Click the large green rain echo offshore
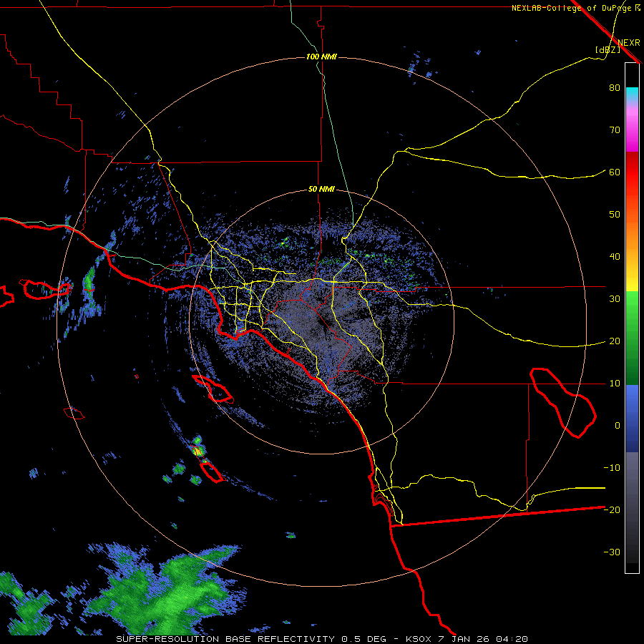The height and width of the screenshot is (644, 644). pos(165,592)
